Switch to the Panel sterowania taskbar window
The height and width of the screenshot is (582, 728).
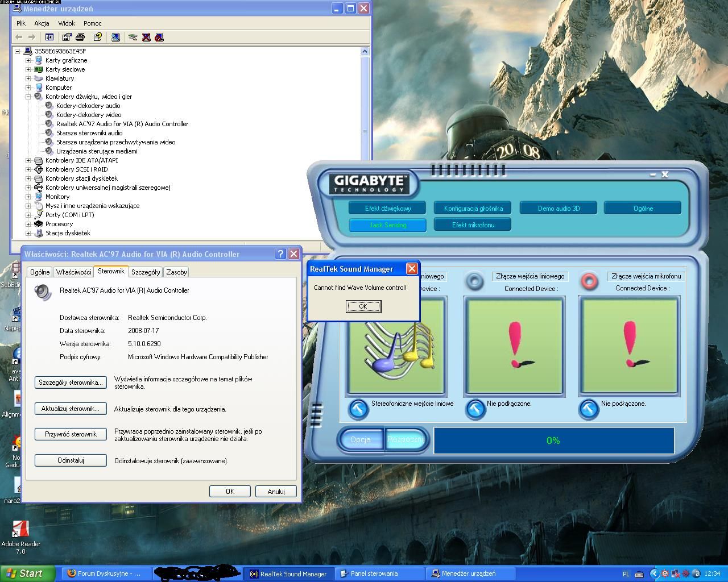pyautogui.click(x=379, y=574)
